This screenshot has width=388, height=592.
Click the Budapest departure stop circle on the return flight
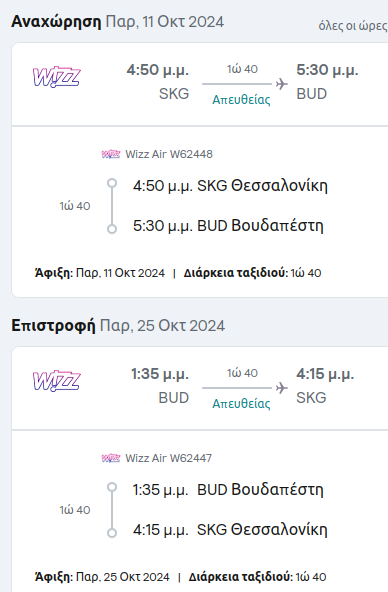coord(112,487)
